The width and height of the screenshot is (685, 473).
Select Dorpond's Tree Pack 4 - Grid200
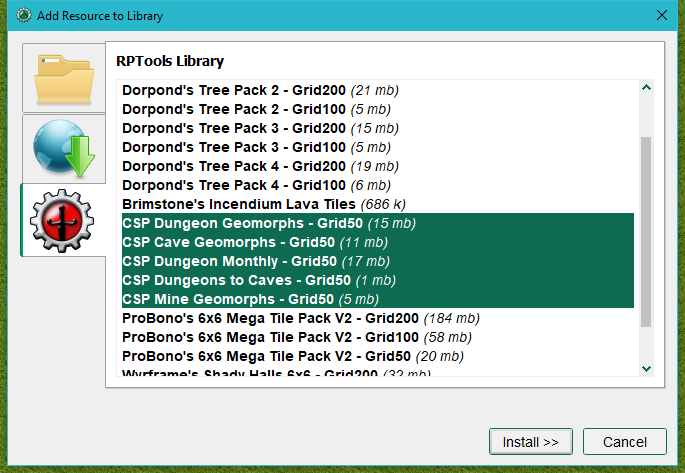click(x=378, y=166)
